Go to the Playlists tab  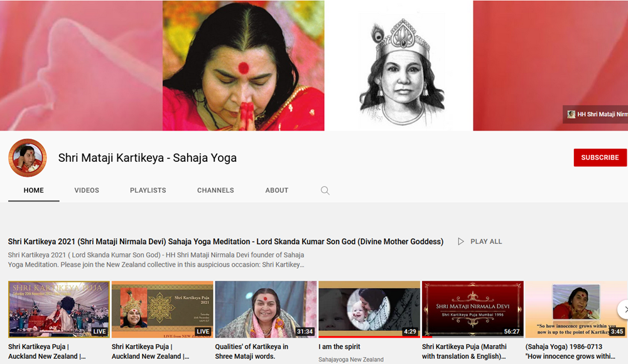click(148, 190)
